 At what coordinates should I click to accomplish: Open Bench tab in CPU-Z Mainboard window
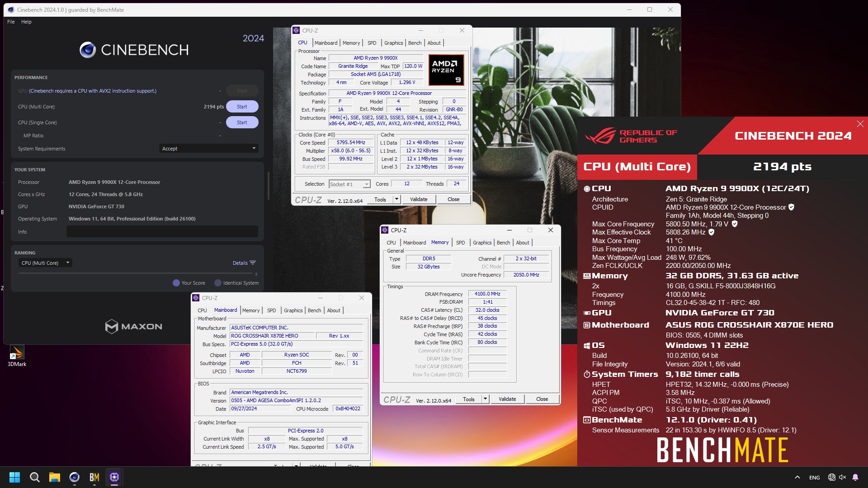(x=314, y=310)
